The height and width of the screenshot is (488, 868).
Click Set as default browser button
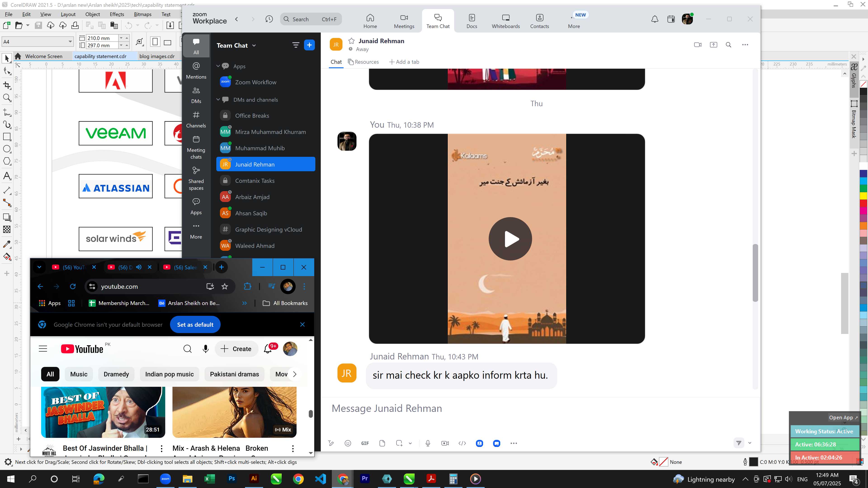pos(195,325)
